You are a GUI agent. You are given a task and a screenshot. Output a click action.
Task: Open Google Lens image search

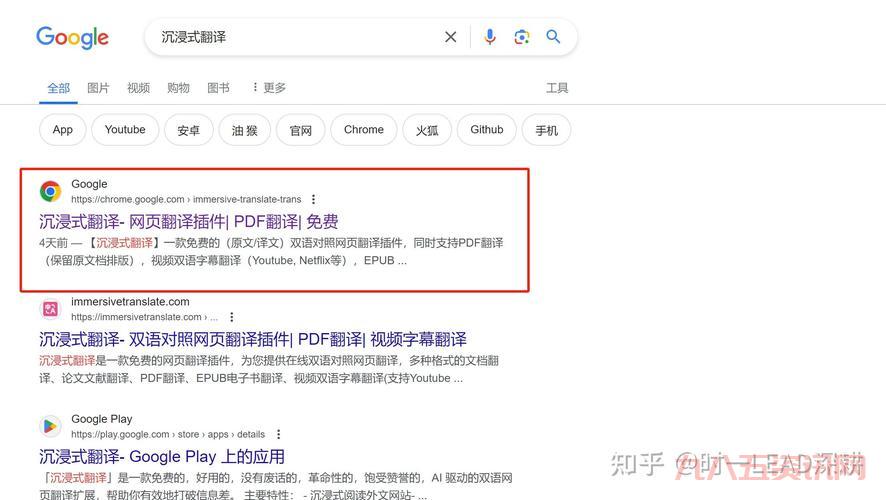(x=521, y=37)
